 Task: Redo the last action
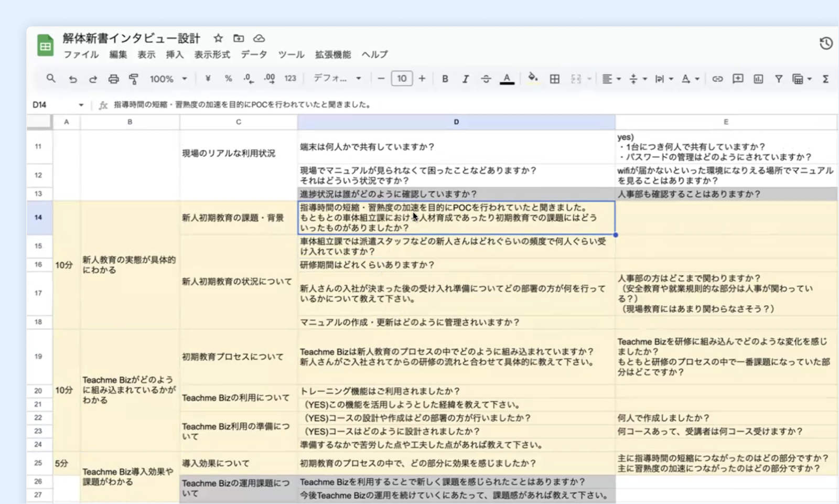[x=93, y=79]
